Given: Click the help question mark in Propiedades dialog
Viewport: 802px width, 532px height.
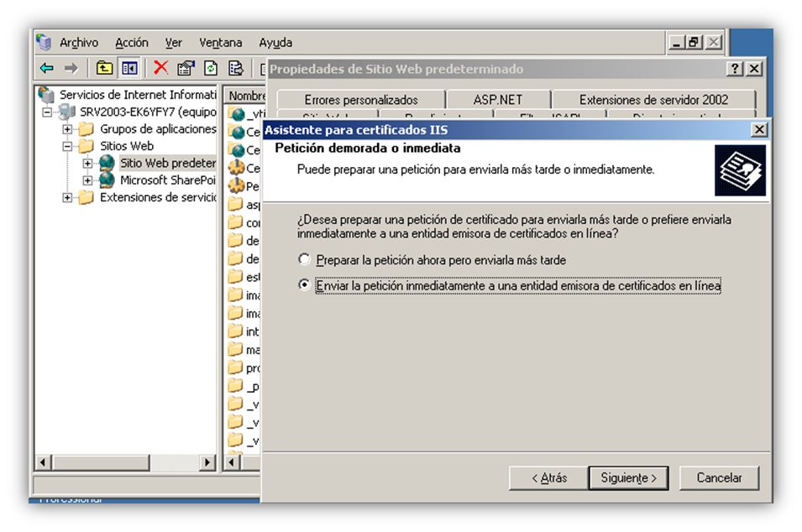Looking at the screenshot, I should tap(735, 69).
